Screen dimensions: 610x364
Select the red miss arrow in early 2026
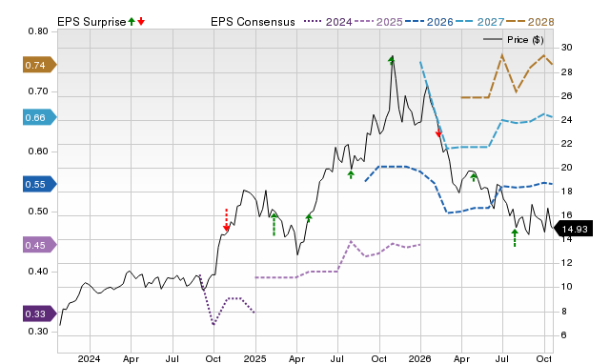coord(438,132)
